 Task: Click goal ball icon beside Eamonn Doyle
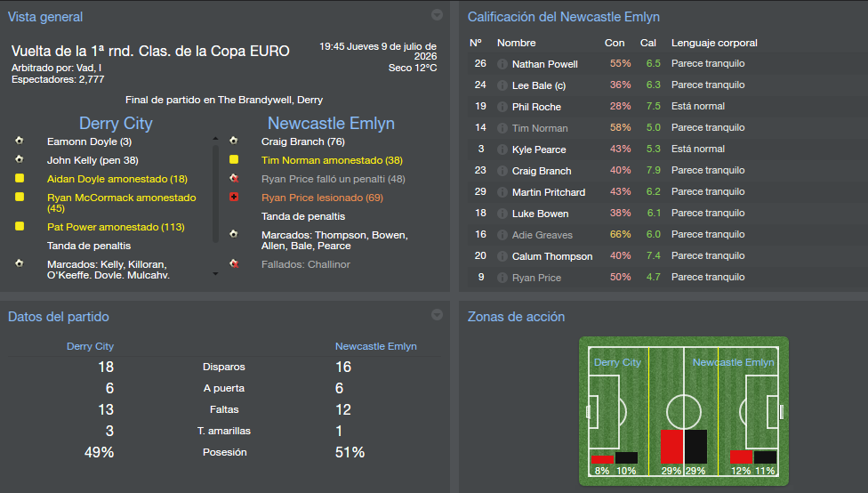coord(20,141)
